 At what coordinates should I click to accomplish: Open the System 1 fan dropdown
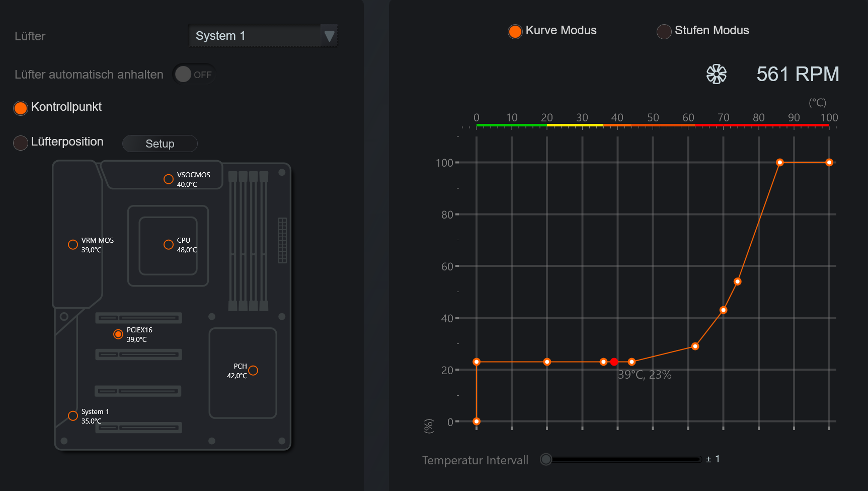coord(263,36)
